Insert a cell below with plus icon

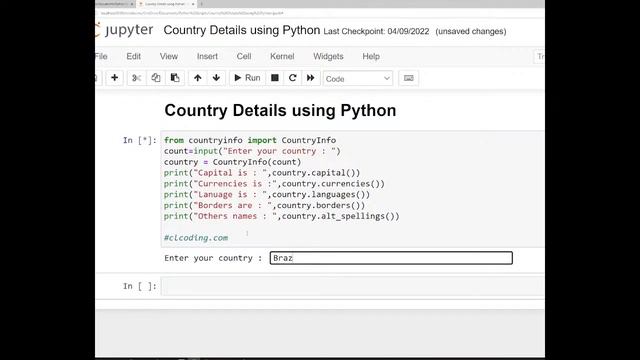click(115, 78)
